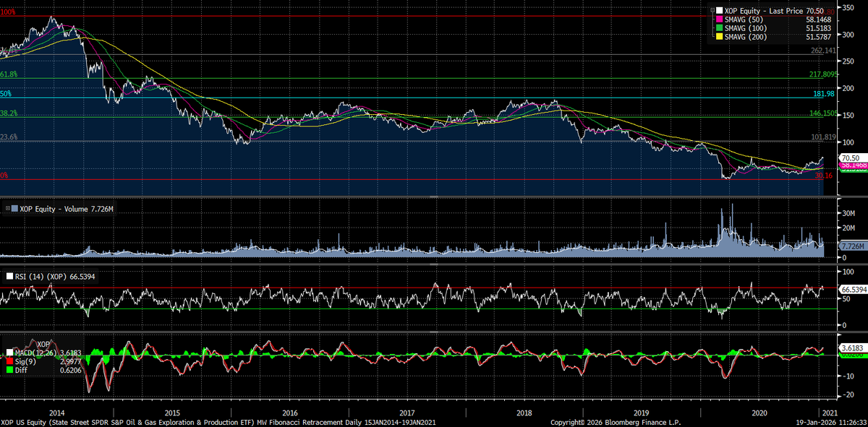Click the 66.5394 RSI axis tag
This screenshot has height=427, width=868.
[853, 289]
